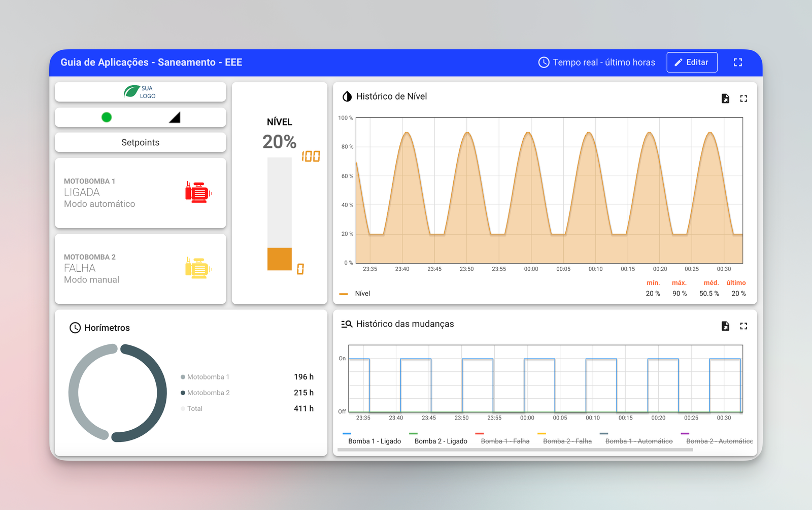
Task: Click the orange Nível tank gauge fill
Action: pyautogui.click(x=280, y=259)
